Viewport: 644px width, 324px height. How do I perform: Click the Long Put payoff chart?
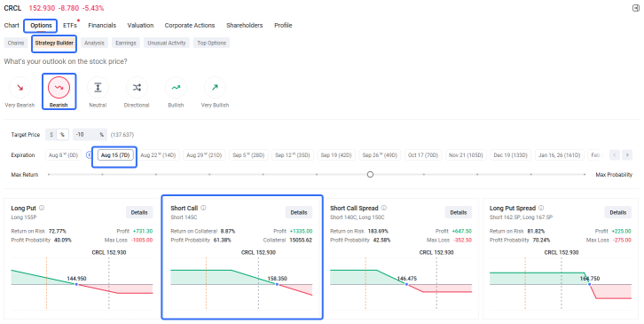(82, 283)
